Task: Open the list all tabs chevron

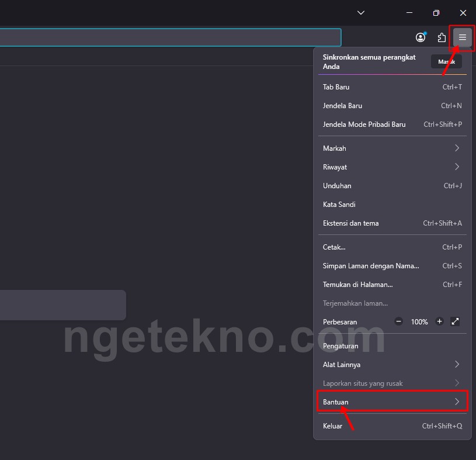Action: [x=361, y=12]
